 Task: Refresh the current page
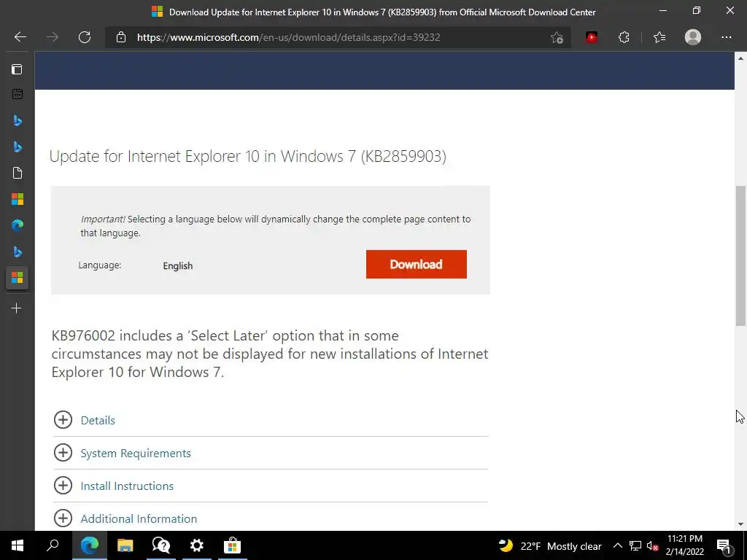85,37
